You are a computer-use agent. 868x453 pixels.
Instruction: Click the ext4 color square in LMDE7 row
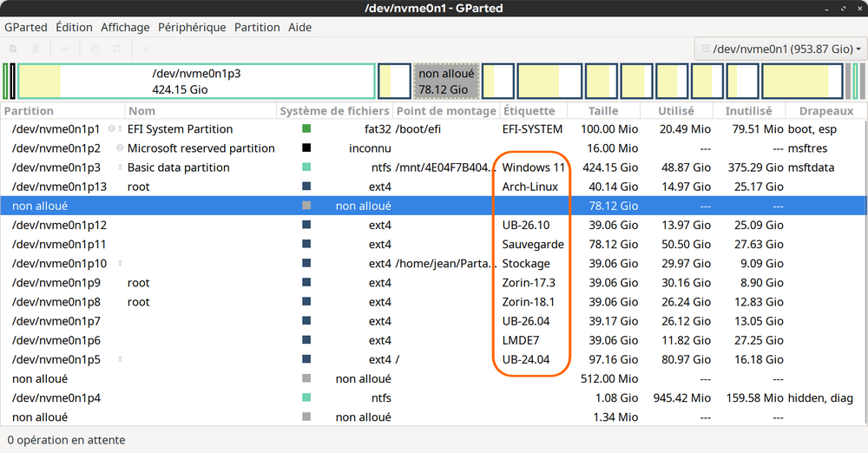point(306,340)
